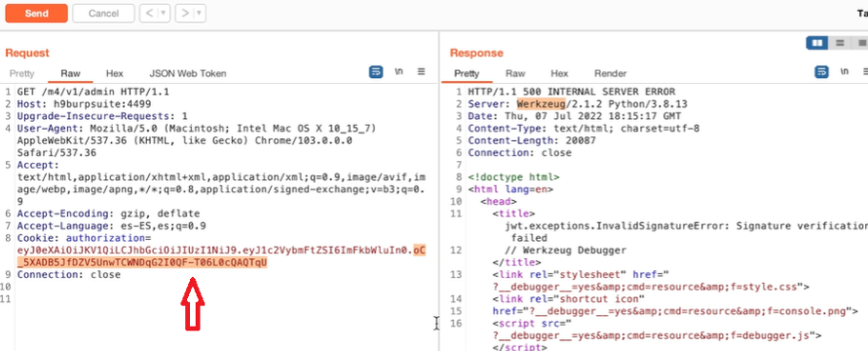Go back with the previous-request arrow

(x=148, y=14)
